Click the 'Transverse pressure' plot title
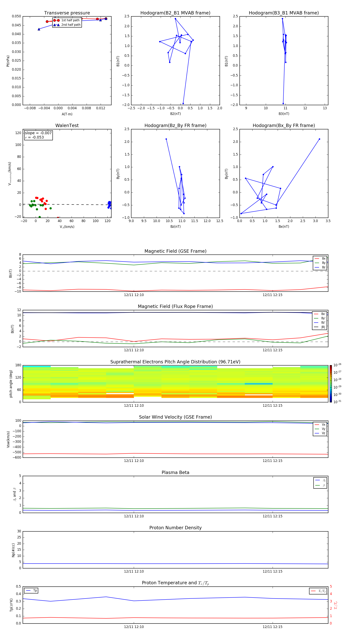 tap(67, 13)
